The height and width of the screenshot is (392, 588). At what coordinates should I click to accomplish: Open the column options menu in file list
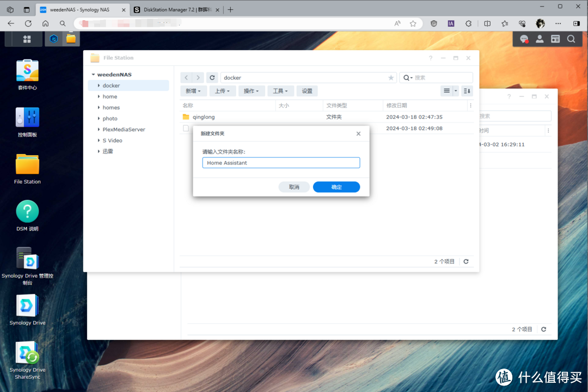tap(470, 106)
